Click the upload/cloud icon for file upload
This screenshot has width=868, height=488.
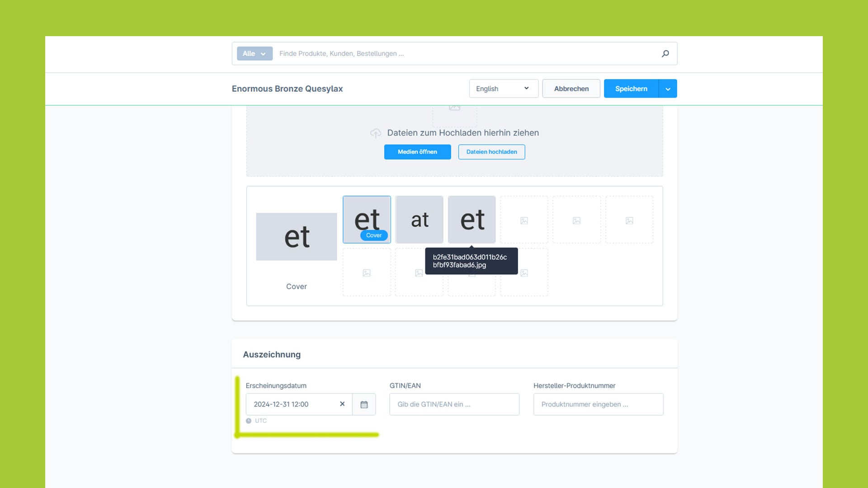375,132
